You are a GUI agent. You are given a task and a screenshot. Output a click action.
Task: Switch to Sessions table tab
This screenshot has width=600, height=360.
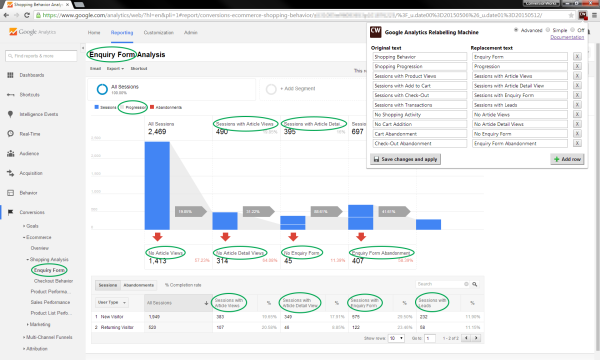108,285
